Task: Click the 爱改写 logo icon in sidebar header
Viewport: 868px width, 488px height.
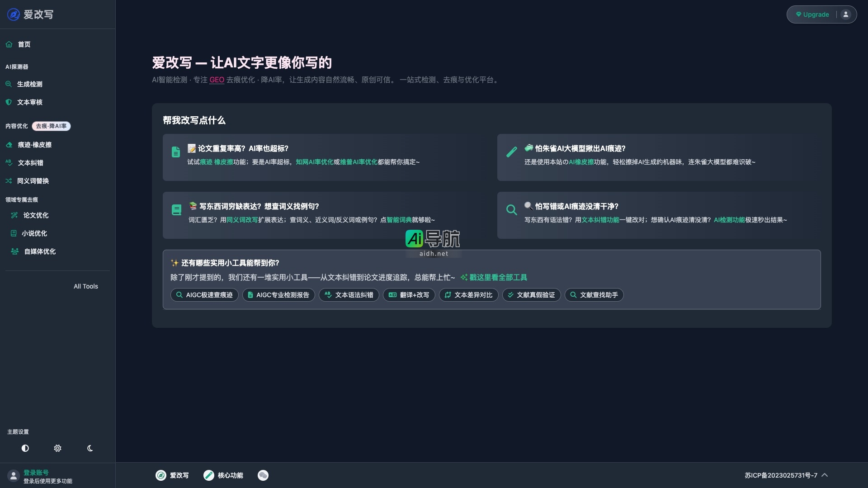Action: point(14,14)
